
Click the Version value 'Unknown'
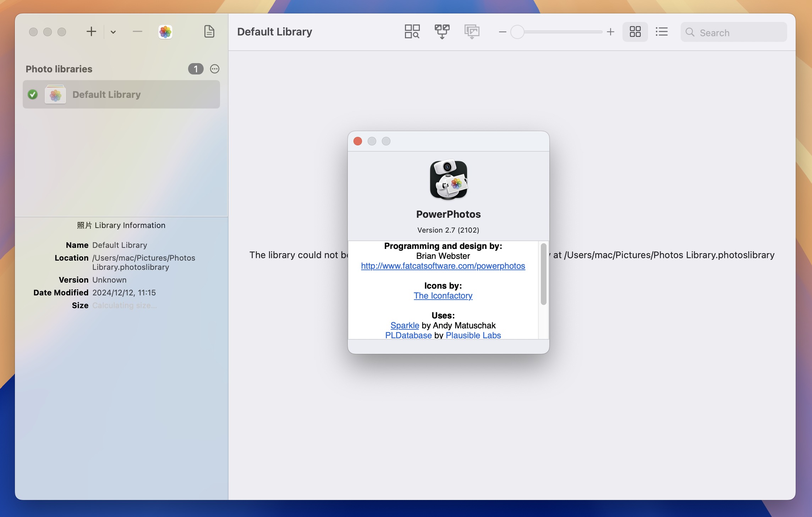click(109, 280)
